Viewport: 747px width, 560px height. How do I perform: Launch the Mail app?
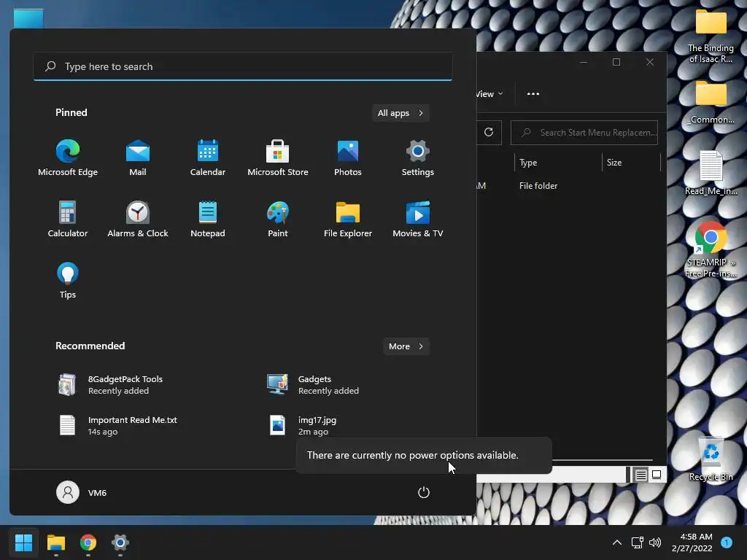coord(138,157)
